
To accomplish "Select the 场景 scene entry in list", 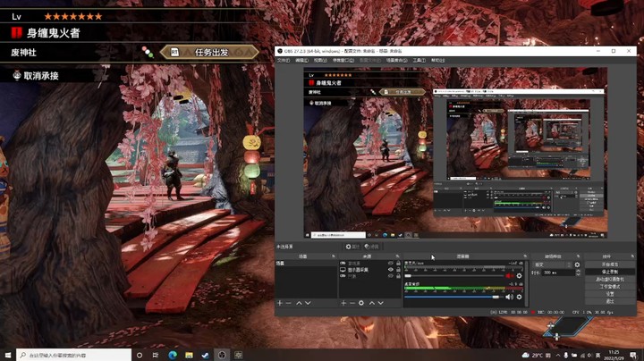I will (x=306, y=264).
